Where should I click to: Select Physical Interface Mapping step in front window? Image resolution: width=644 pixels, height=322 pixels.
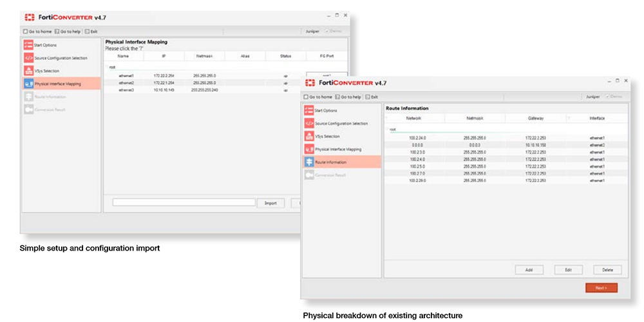(342, 149)
